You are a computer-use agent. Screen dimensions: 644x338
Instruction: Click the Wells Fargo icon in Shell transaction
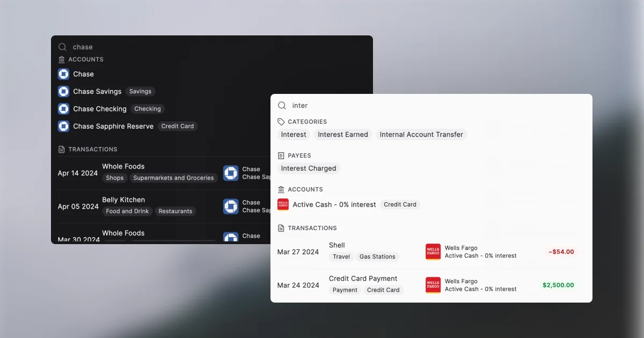433,252
